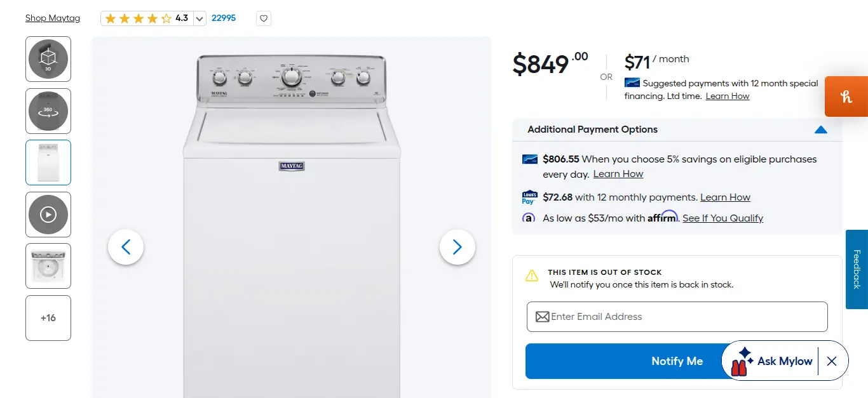
Task: Open the 3D view thumbnail
Action: coord(48,59)
